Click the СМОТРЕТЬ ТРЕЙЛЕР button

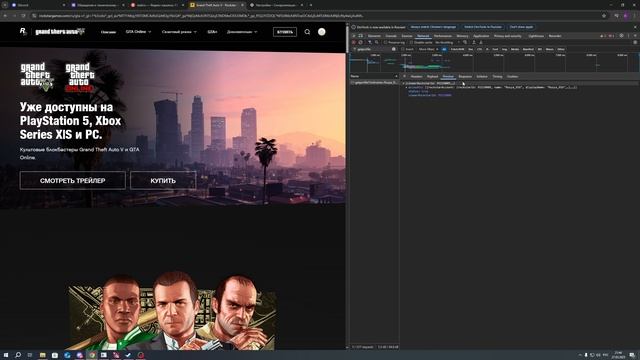coord(73,180)
